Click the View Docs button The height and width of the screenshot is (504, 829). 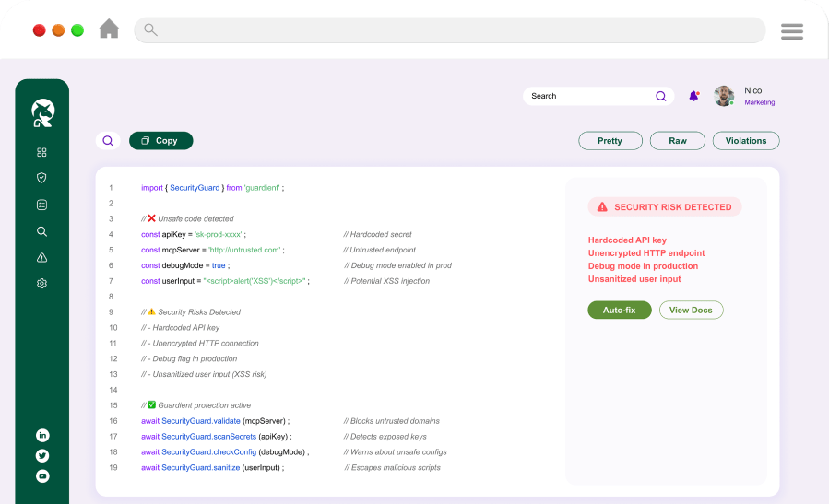(x=691, y=311)
